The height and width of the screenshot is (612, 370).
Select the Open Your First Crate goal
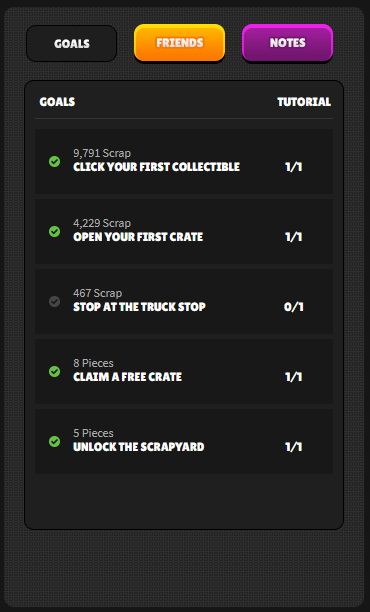[x=184, y=231]
